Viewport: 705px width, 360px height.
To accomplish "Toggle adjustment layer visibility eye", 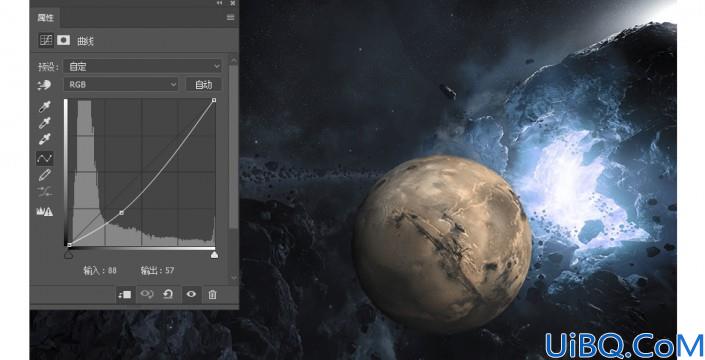I will [x=191, y=294].
